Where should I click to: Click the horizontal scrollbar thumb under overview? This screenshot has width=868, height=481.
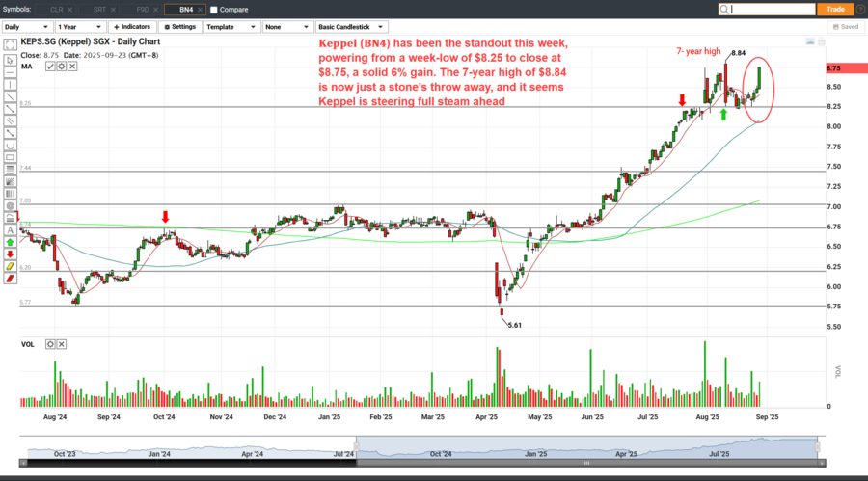(586, 463)
